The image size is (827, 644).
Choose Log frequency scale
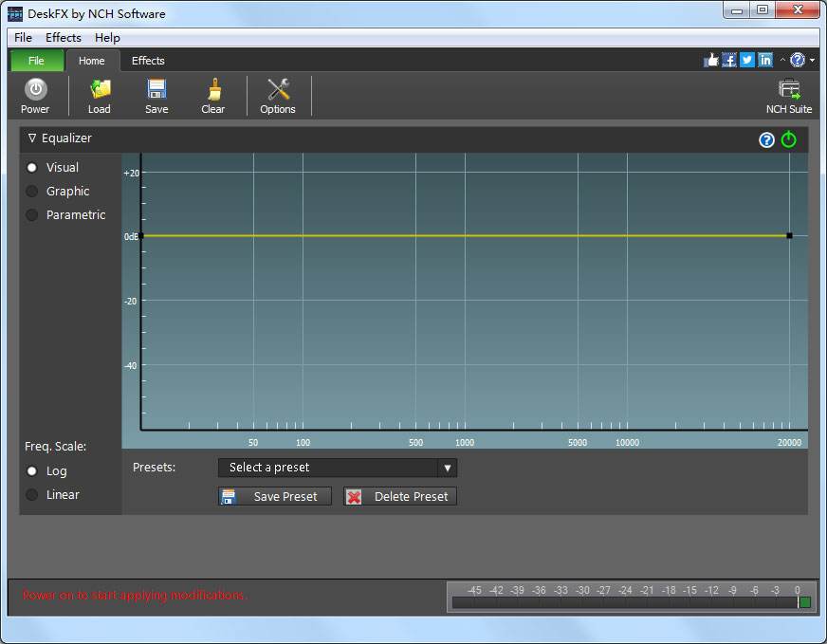32,471
